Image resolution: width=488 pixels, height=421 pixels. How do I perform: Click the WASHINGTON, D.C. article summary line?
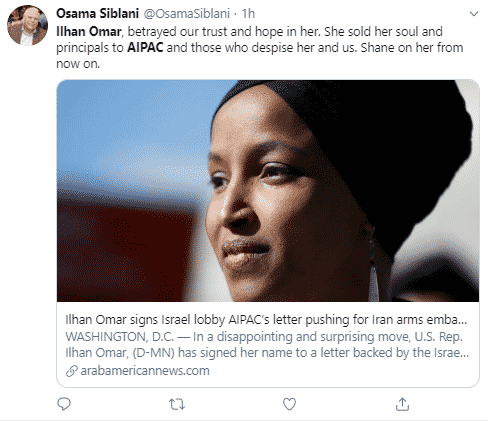pyautogui.click(x=264, y=337)
